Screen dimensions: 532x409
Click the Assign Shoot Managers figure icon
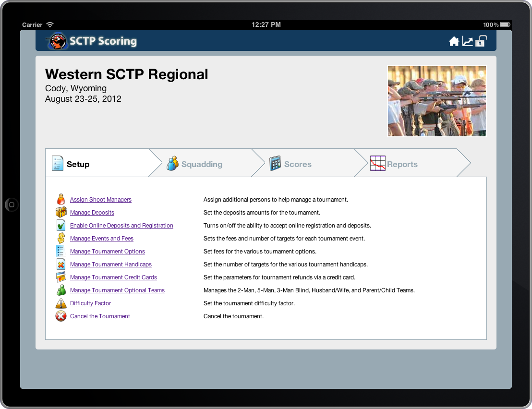61,200
